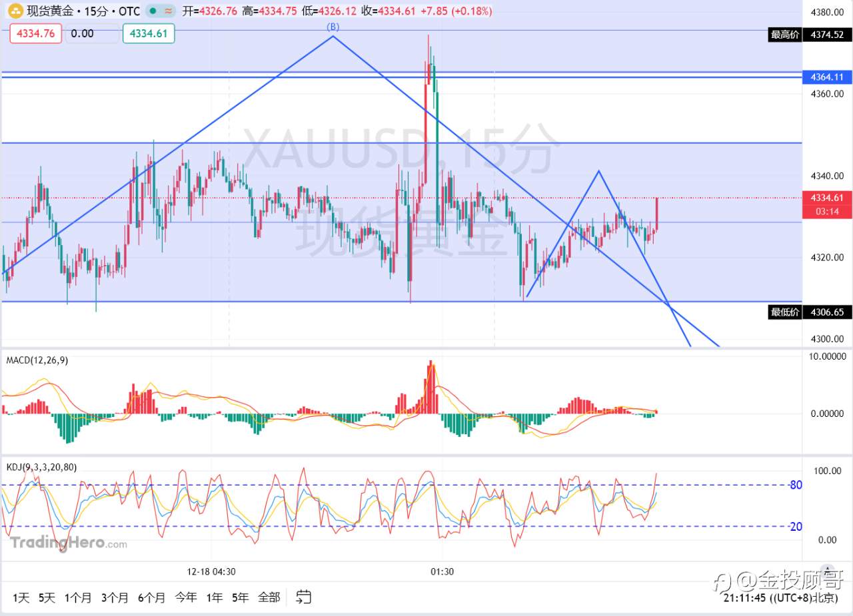Image resolution: width=853 pixels, height=616 pixels.
Task: Select the 5天 time range
Action: [47, 597]
